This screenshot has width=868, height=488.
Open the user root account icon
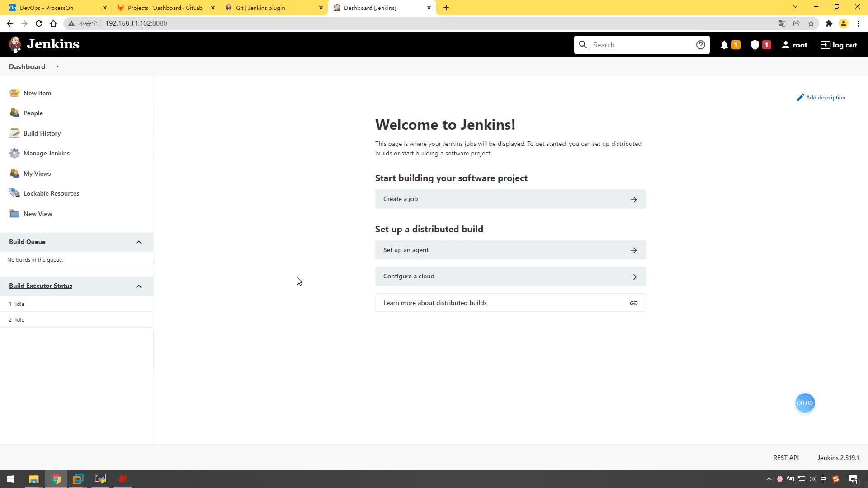[786, 44]
